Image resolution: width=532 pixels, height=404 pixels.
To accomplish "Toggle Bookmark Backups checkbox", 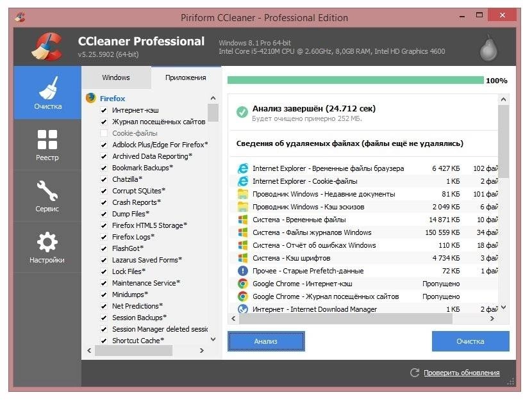I will [x=104, y=168].
